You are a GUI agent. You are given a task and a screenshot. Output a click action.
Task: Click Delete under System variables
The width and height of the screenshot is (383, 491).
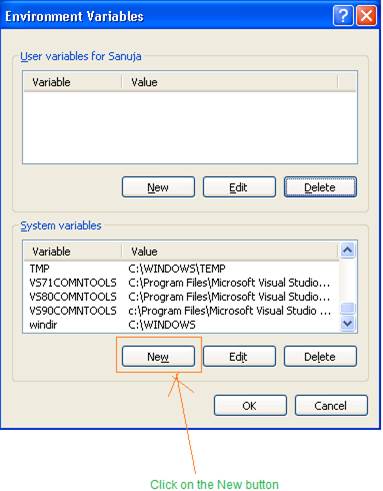tap(320, 356)
